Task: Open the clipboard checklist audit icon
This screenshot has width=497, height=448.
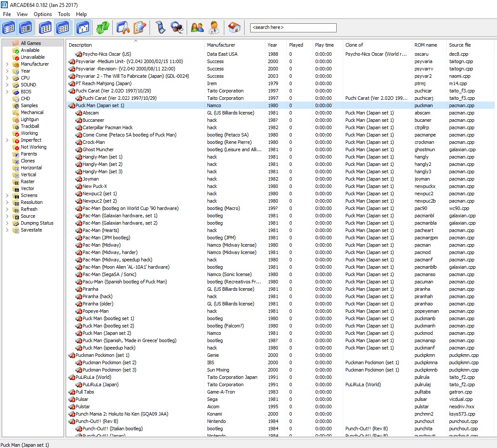Action: [x=140, y=28]
